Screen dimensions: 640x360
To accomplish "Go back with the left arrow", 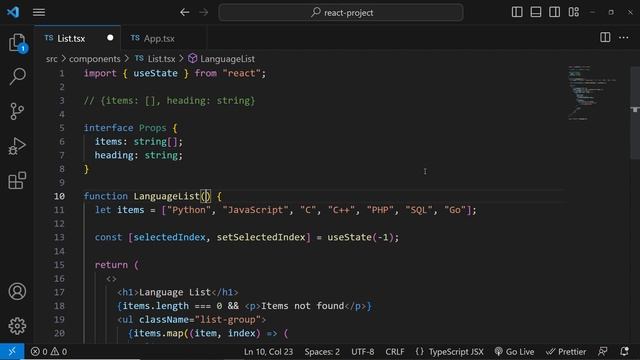I will [x=184, y=12].
